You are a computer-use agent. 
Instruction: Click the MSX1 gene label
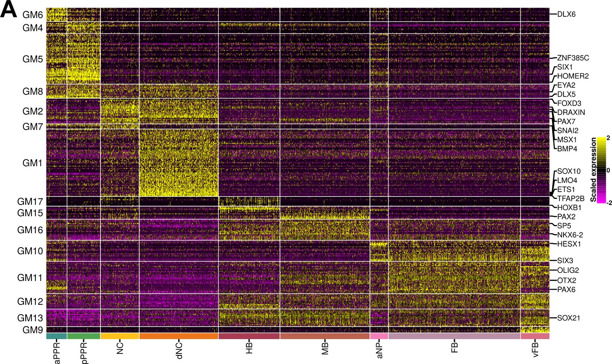click(x=568, y=140)
